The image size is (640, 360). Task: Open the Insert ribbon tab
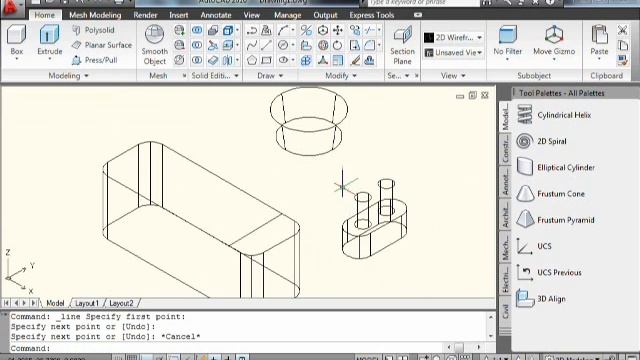coord(179,15)
